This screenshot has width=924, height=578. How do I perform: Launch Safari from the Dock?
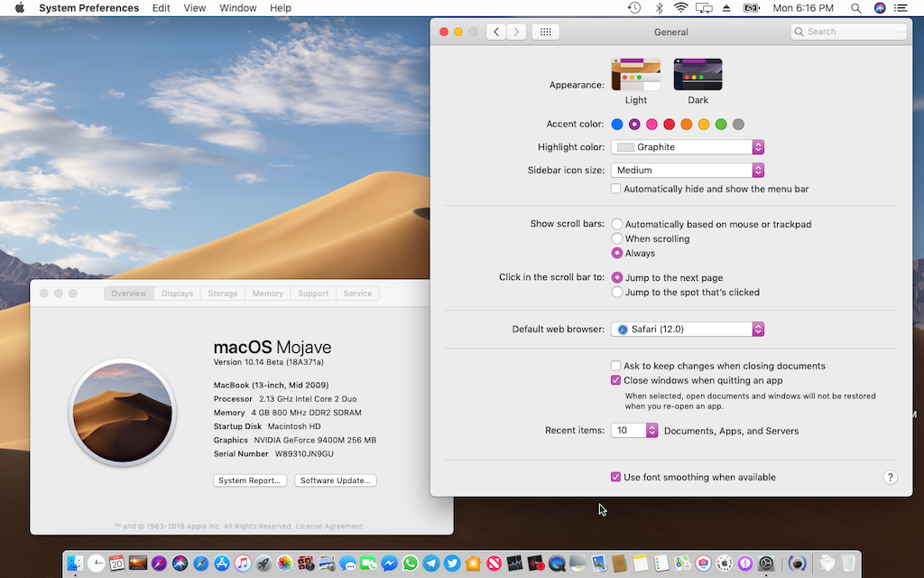pos(201,564)
